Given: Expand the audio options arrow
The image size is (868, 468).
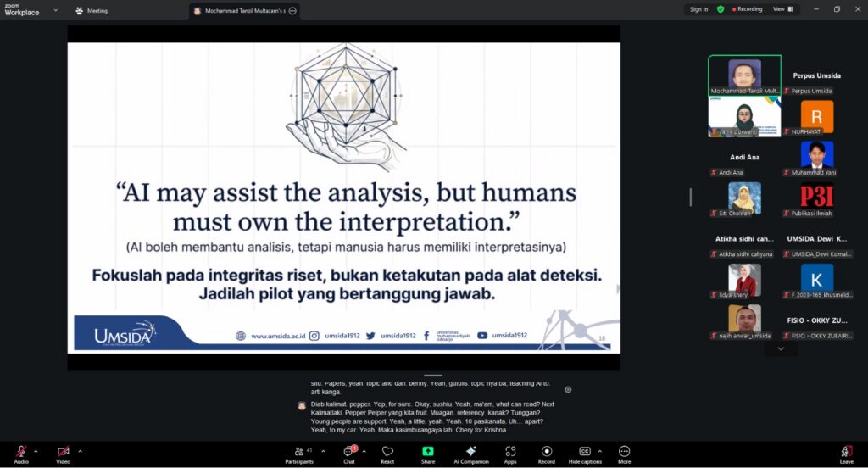Looking at the screenshot, I should [36, 451].
